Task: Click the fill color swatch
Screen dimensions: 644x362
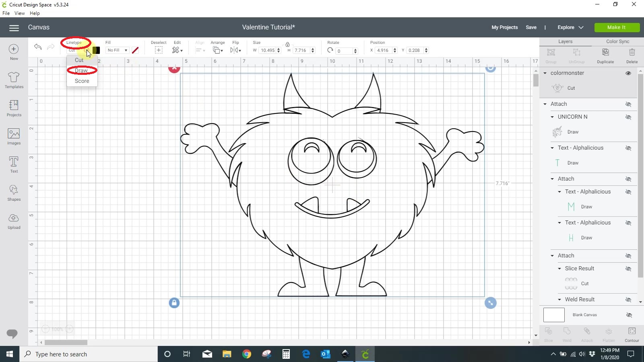Action: 135,50
